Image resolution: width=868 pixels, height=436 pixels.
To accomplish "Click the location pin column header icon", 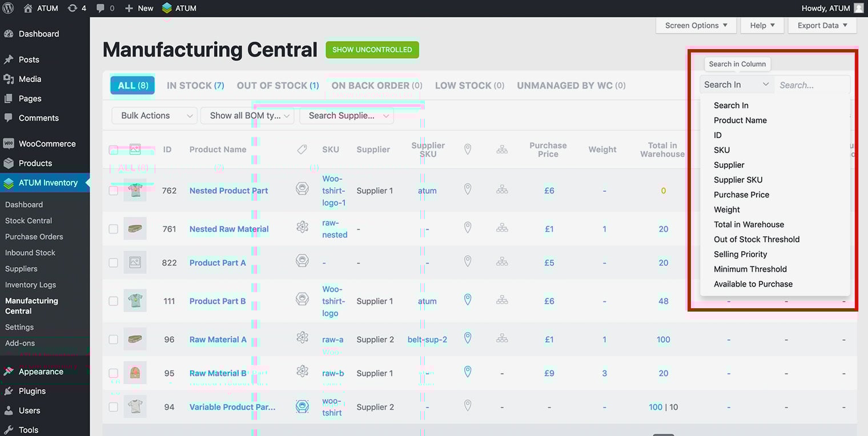I will pos(467,150).
